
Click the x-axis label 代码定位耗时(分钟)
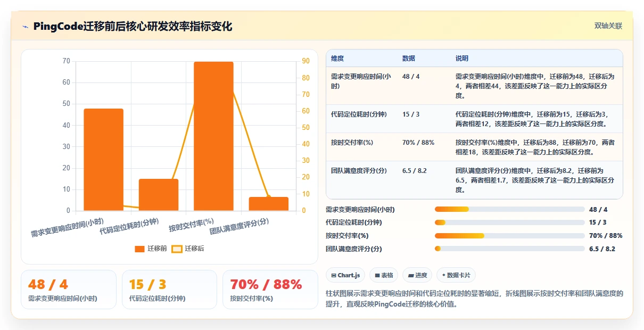129,227
